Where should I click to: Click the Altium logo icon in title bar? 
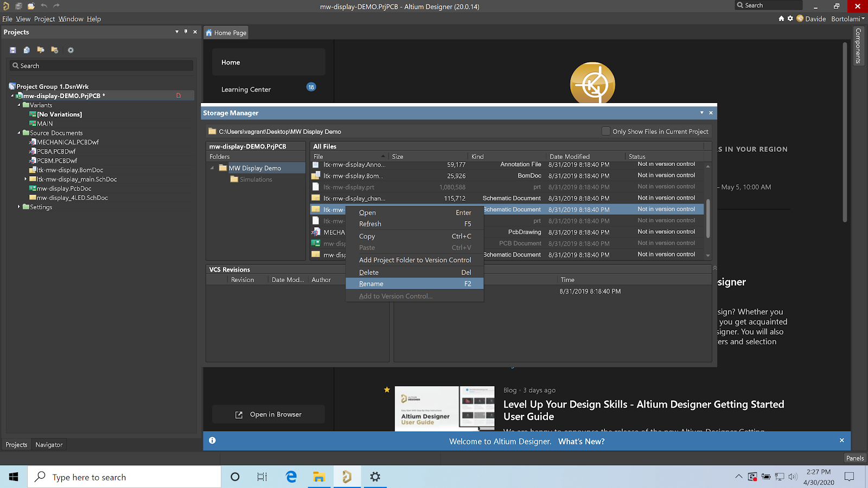coord(6,6)
